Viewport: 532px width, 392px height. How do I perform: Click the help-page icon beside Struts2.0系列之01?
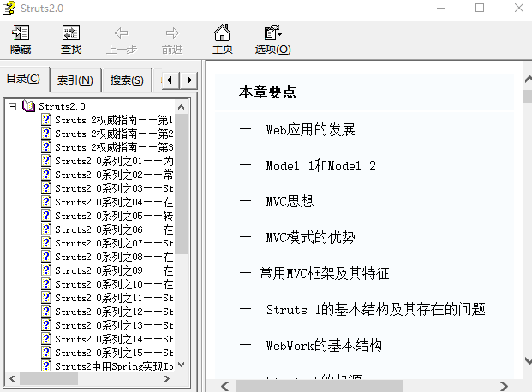(46, 161)
